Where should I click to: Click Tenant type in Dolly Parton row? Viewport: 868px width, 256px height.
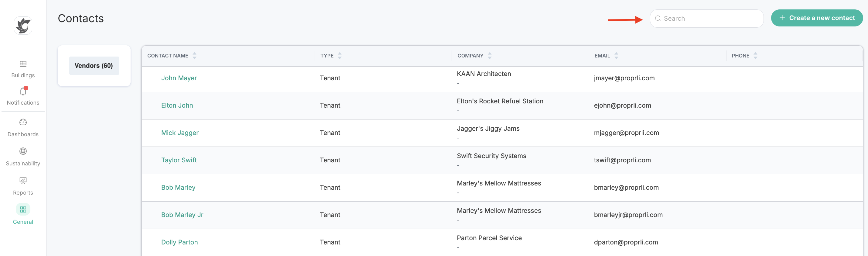pos(330,242)
